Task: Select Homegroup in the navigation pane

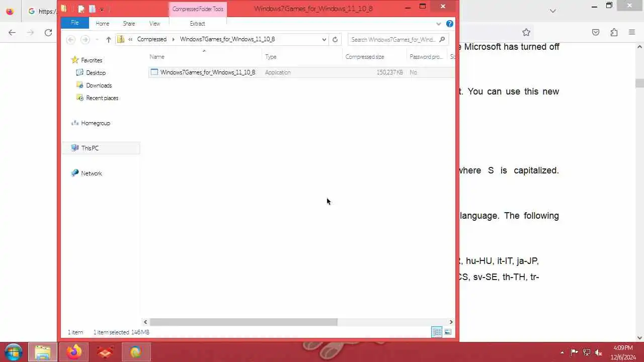Action: point(95,123)
